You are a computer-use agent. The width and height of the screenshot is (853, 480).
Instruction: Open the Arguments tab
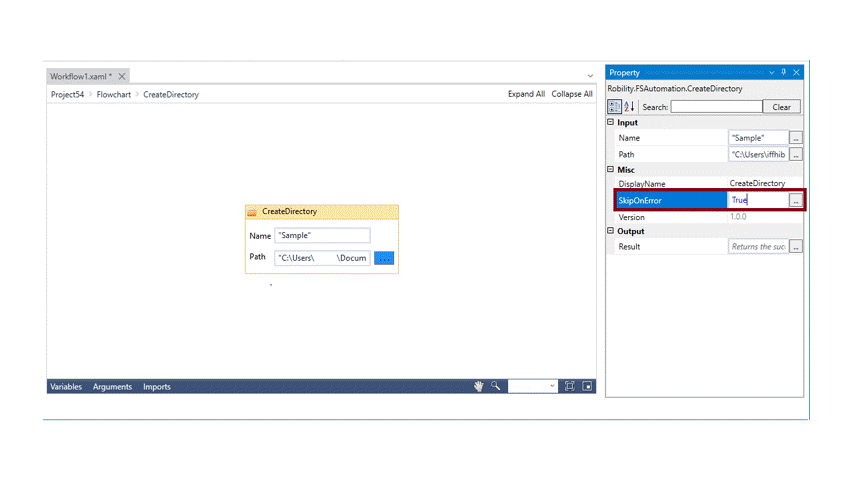[x=112, y=387]
